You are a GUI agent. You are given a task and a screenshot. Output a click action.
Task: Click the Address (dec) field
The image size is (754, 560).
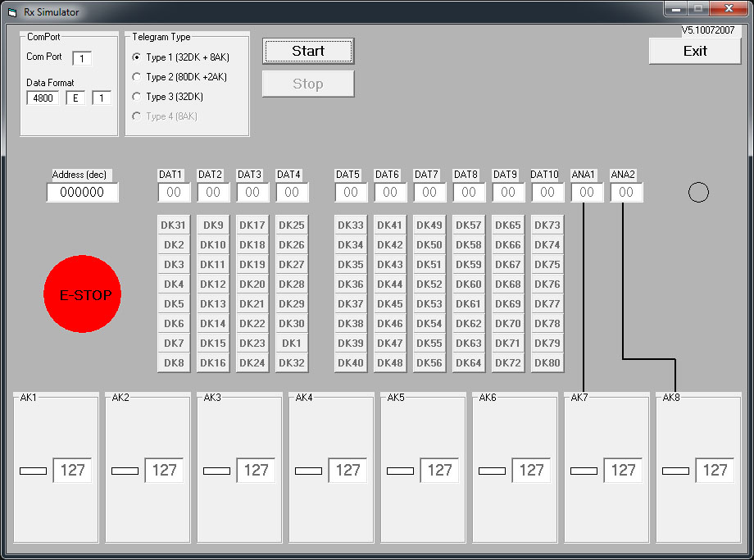[x=82, y=193]
